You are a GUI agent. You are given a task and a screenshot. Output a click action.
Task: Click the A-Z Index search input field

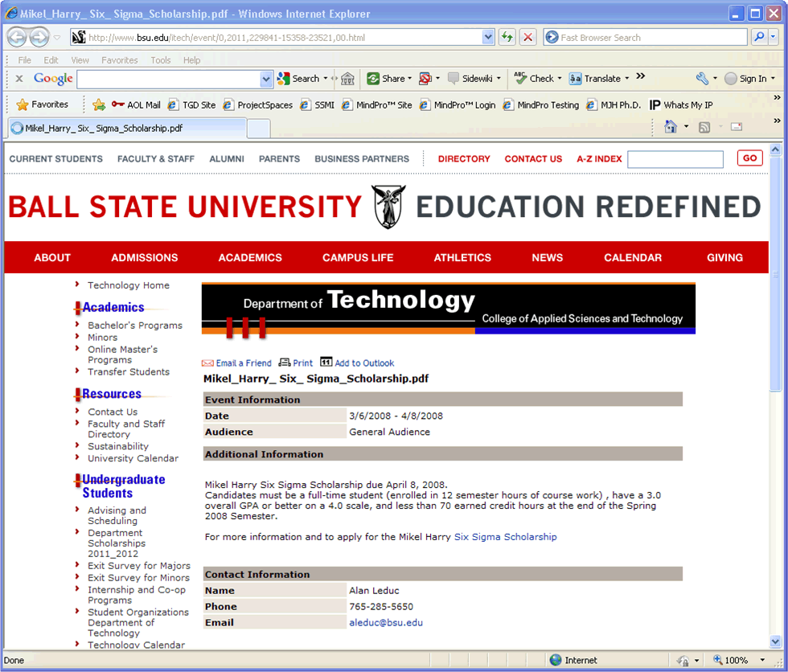[675, 159]
